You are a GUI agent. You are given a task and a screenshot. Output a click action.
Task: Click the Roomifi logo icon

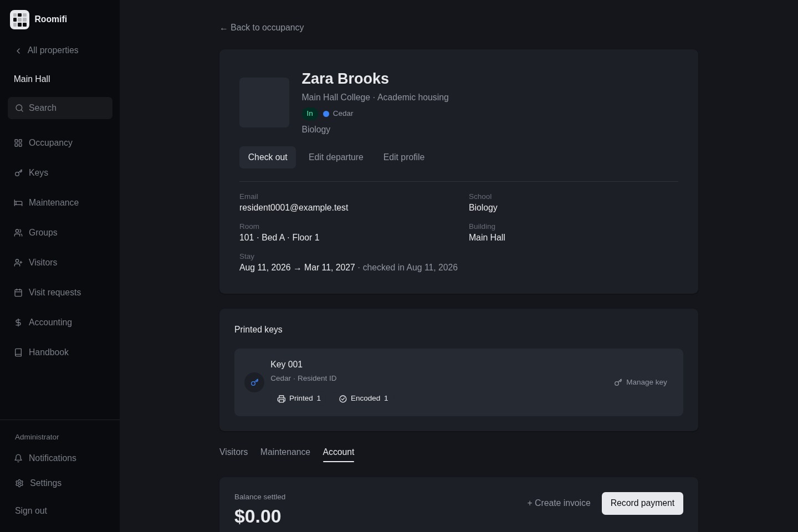coord(19,19)
